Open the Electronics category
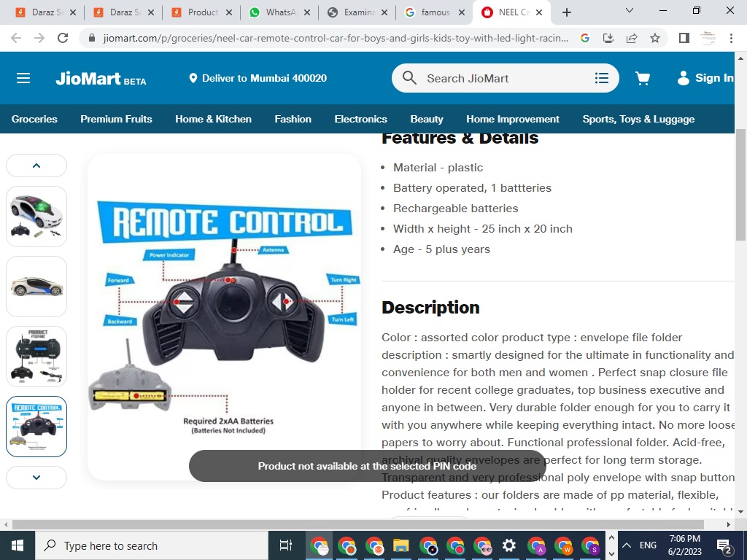 click(360, 119)
